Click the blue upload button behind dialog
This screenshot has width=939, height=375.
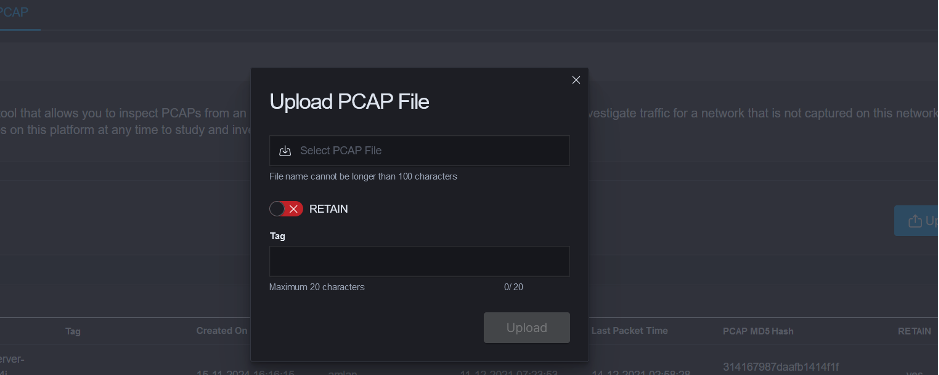pos(917,221)
